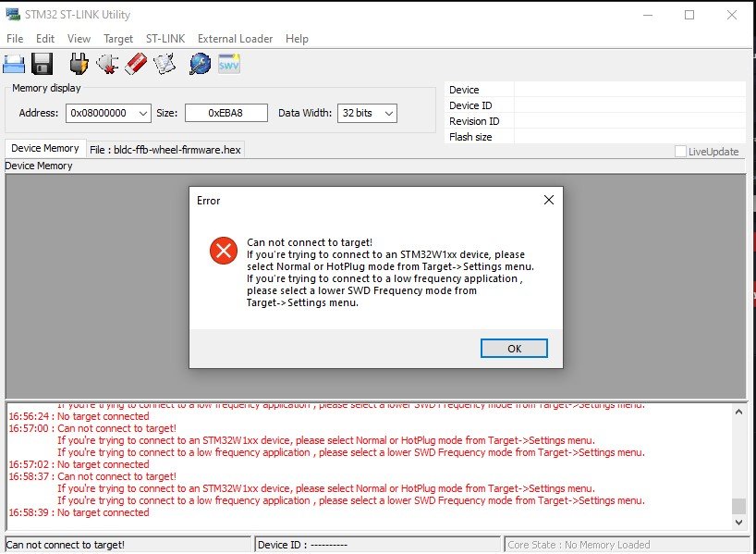Open the Target menu
756x554 pixels.
118,39
